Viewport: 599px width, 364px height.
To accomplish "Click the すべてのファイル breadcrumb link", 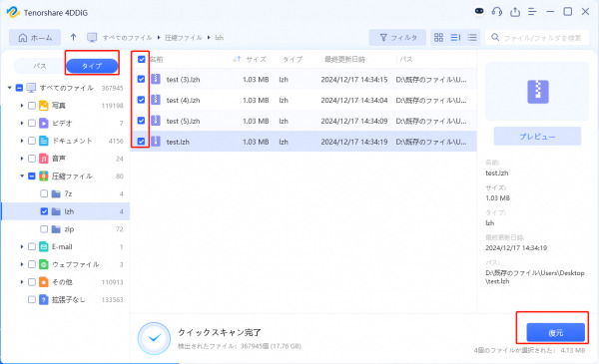I will [127, 37].
